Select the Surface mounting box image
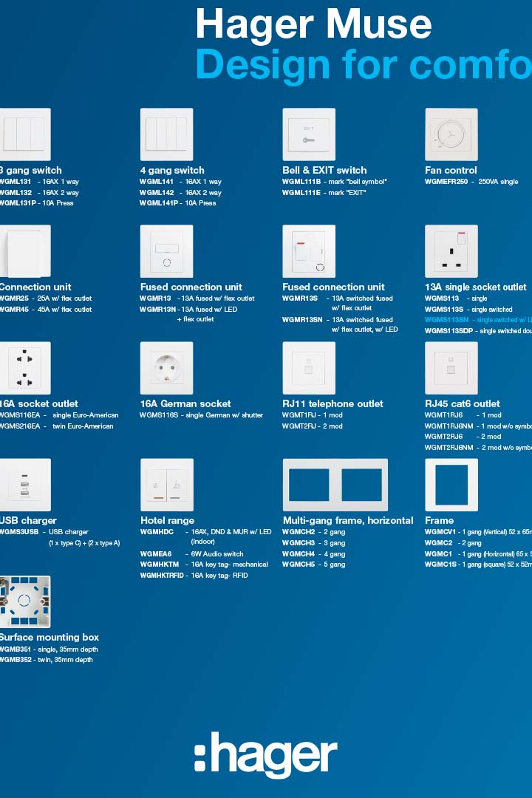 (24, 601)
